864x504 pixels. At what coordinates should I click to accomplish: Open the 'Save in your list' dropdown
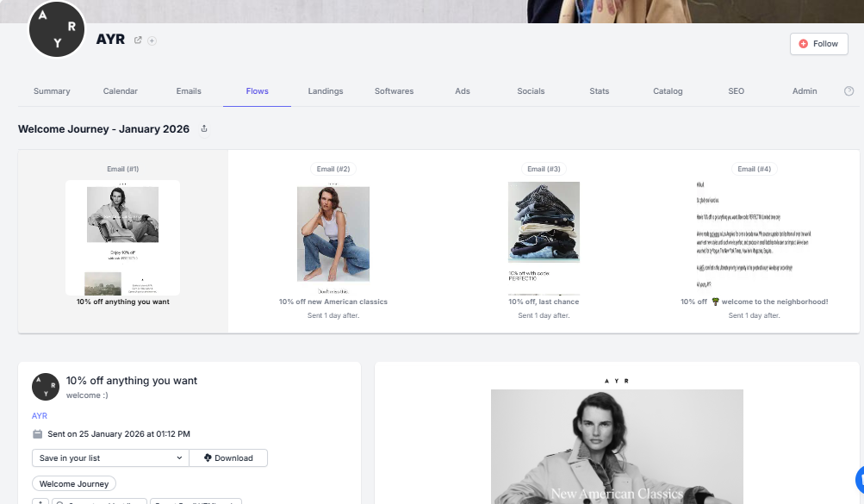[x=110, y=458]
